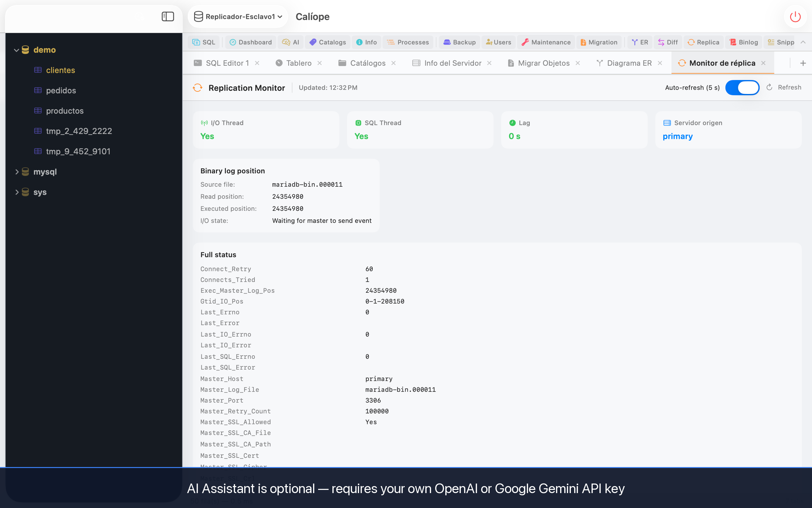Collapse the demo database tree

click(16, 50)
